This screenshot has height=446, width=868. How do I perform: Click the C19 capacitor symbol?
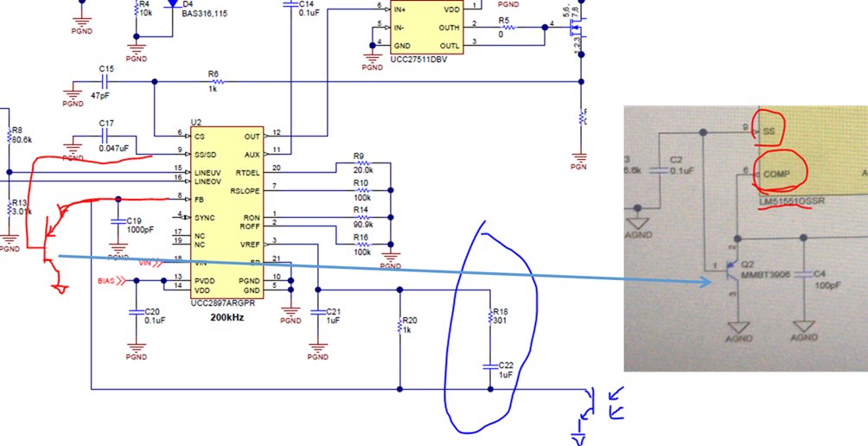point(118,220)
